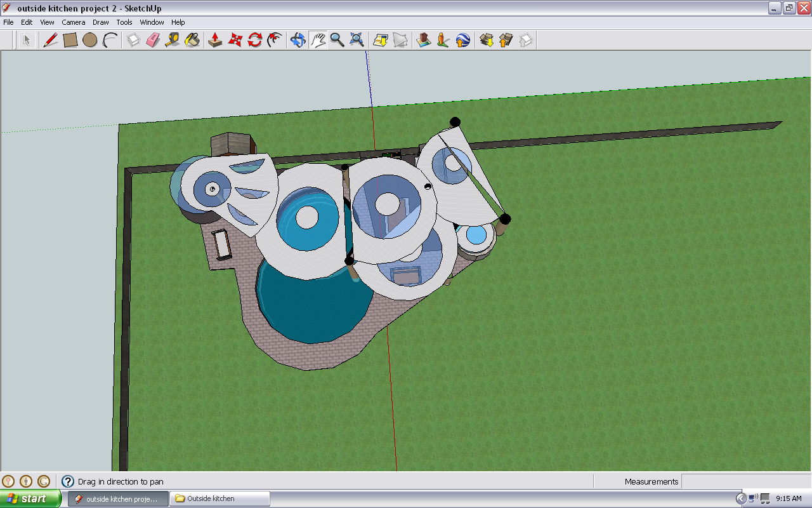This screenshot has height=508, width=812.
Task: Select the Move tool
Action: pyautogui.click(x=235, y=40)
